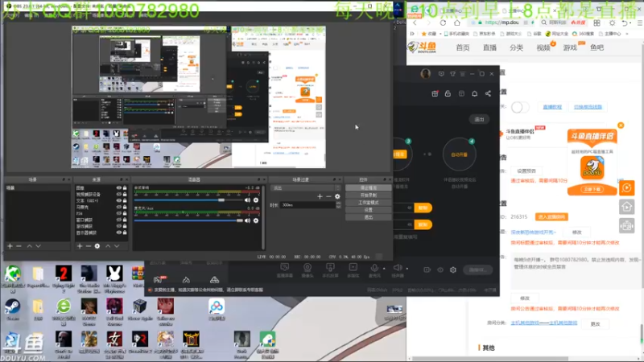Open settings gear for desktop audio channel

pyautogui.click(x=256, y=200)
